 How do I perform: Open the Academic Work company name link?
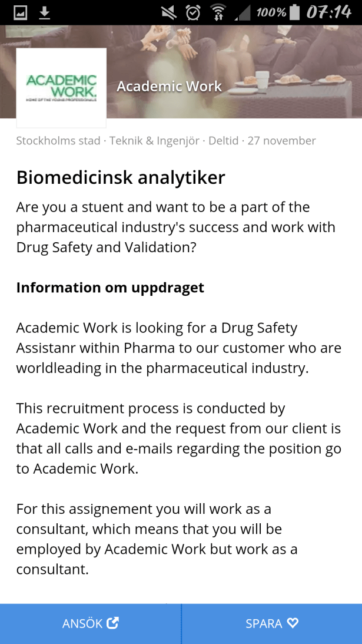(x=169, y=87)
